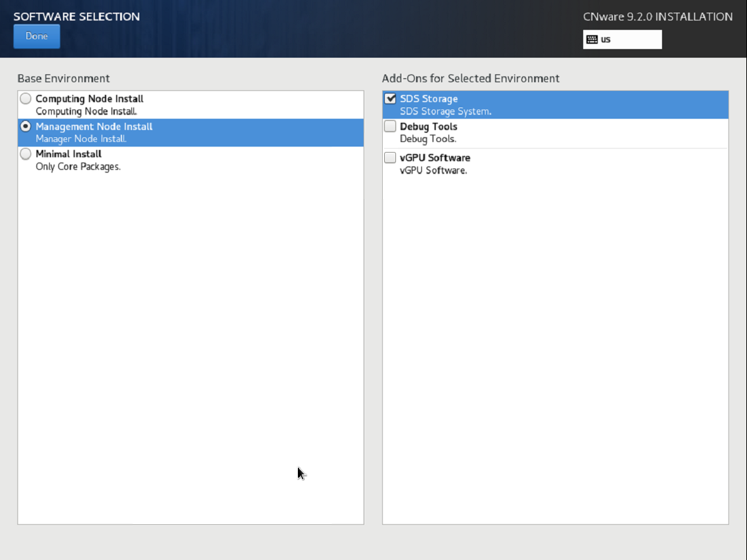Click the 'Manager Node Install.' description text
Screen dimensions: 747x560
point(81,139)
